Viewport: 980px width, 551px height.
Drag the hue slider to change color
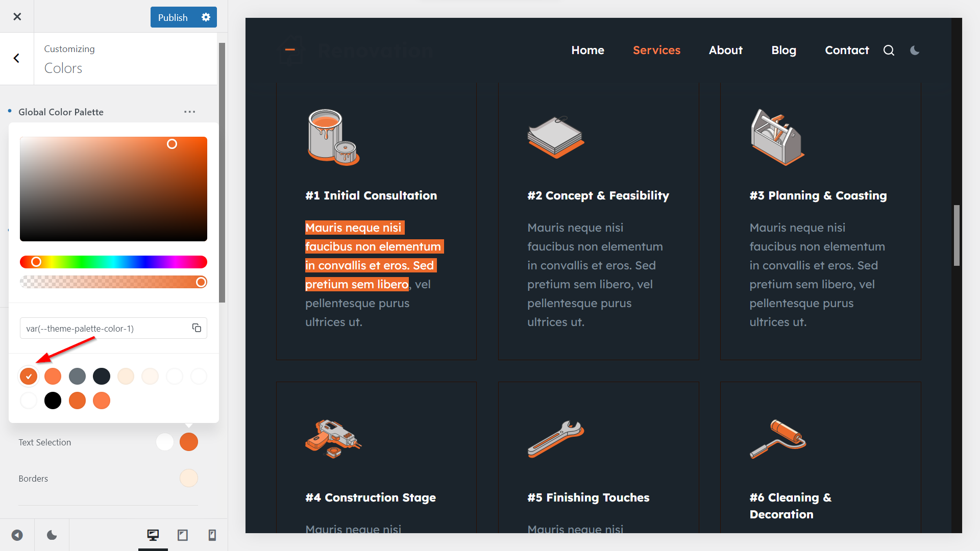coord(36,262)
